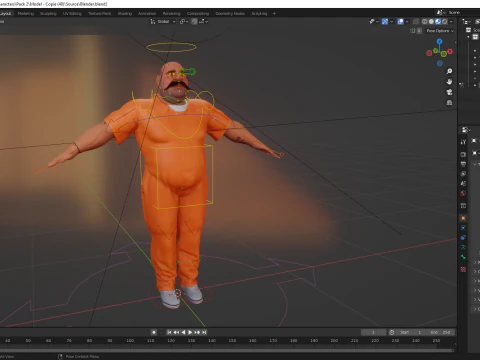This screenshot has height=360, width=480.
Task: Click the red X axis on navigation gizmo
Action: (x=450, y=51)
